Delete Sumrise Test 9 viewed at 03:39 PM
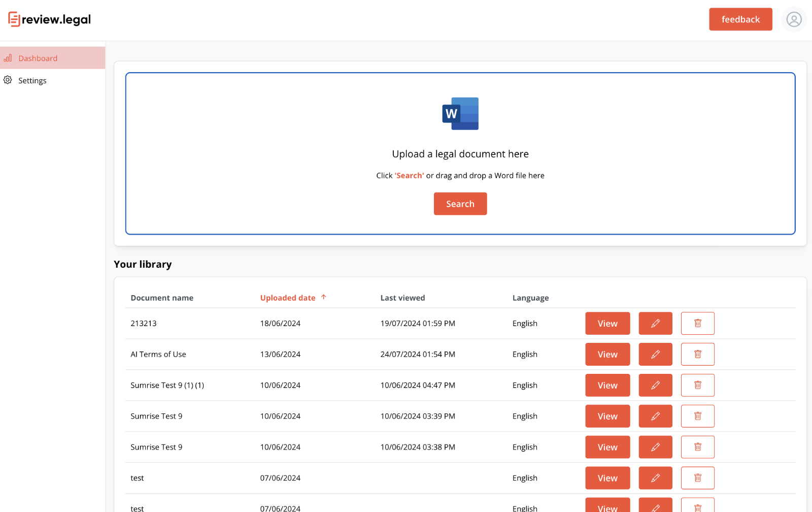The width and height of the screenshot is (812, 512). [698, 417]
